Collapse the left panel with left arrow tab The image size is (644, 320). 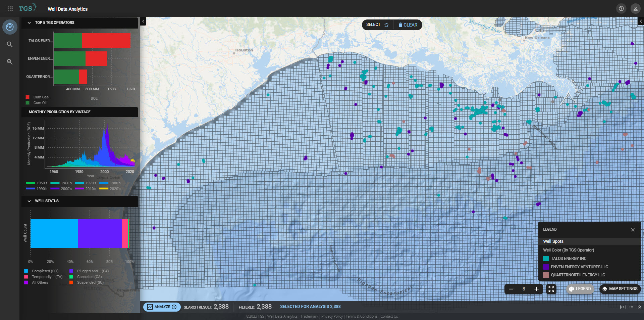(143, 21)
